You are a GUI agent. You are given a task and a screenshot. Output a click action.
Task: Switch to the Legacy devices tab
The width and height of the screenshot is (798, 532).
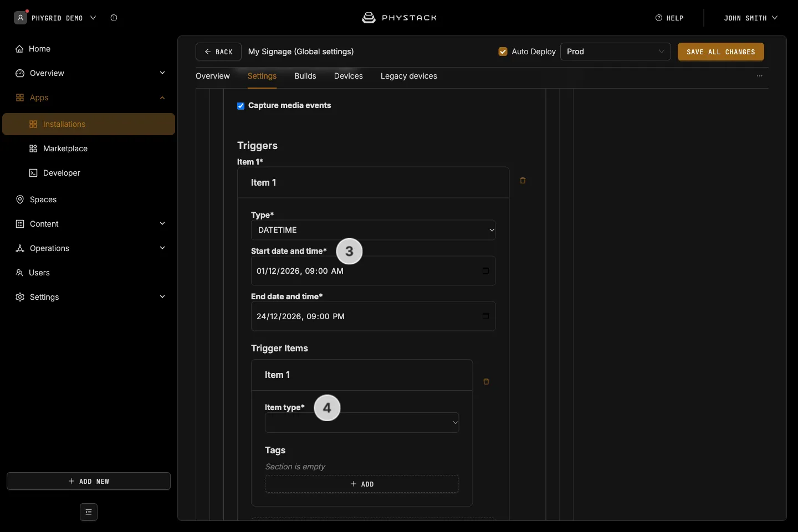coord(409,76)
